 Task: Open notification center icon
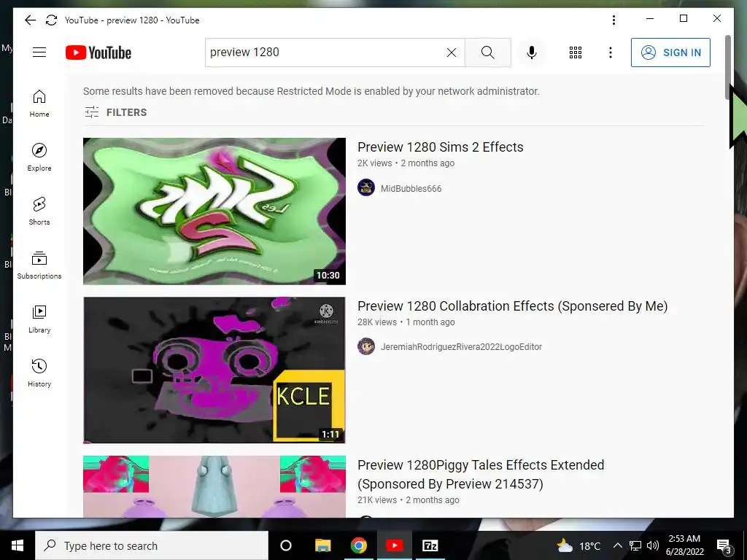(x=724, y=545)
